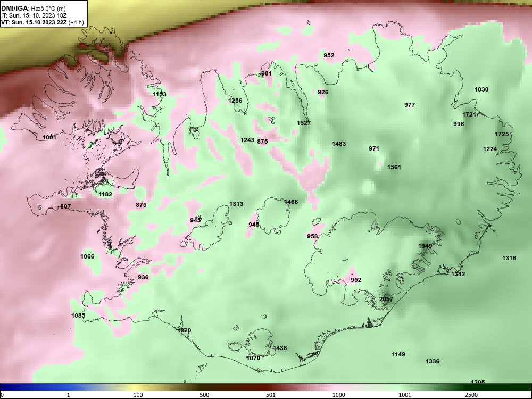
Task: Click the map value 1256
Action: [235, 101]
